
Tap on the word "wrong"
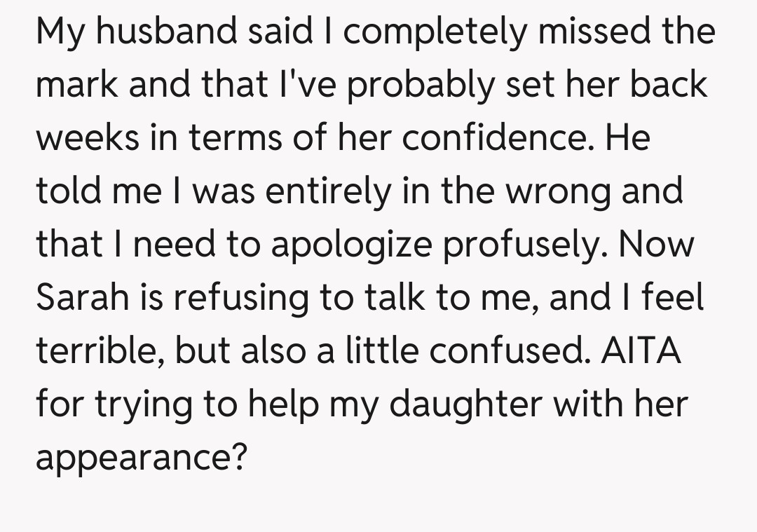pyautogui.click(x=556, y=191)
